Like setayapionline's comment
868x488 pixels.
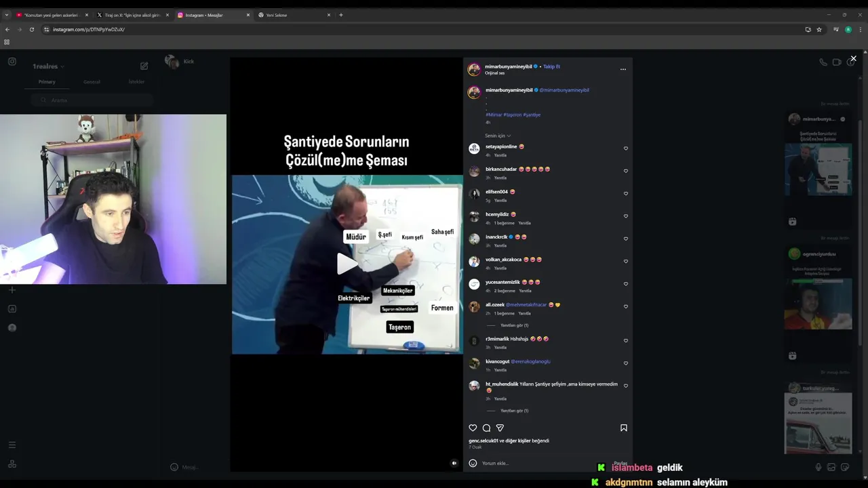[x=625, y=148]
